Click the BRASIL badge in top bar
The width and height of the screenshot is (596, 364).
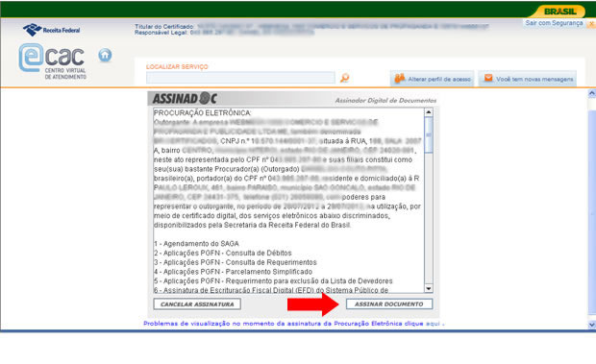click(559, 12)
